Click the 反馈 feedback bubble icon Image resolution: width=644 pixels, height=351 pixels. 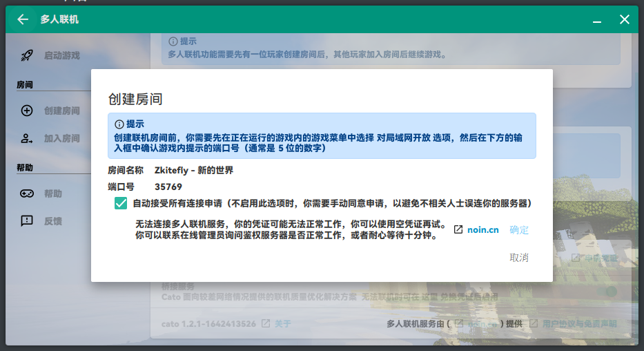point(27,221)
